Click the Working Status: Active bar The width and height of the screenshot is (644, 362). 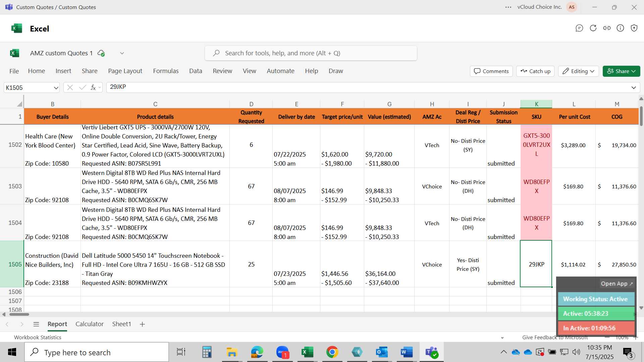click(596, 299)
